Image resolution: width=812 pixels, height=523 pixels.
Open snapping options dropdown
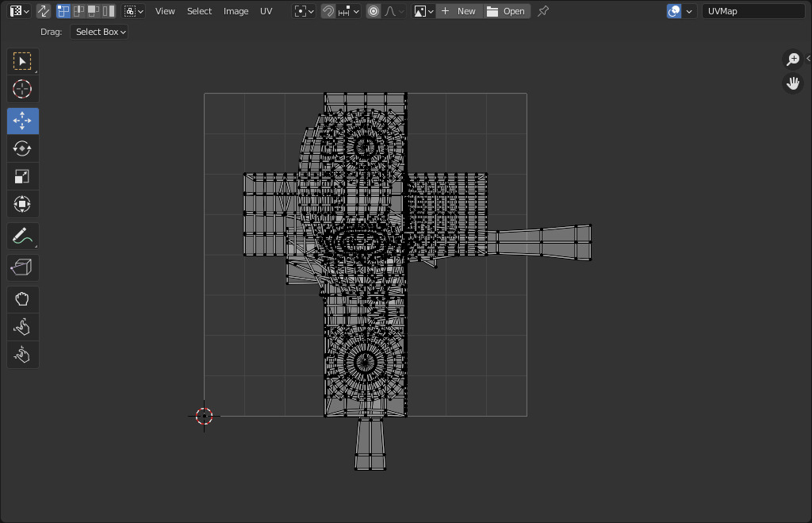tap(348, 11)
